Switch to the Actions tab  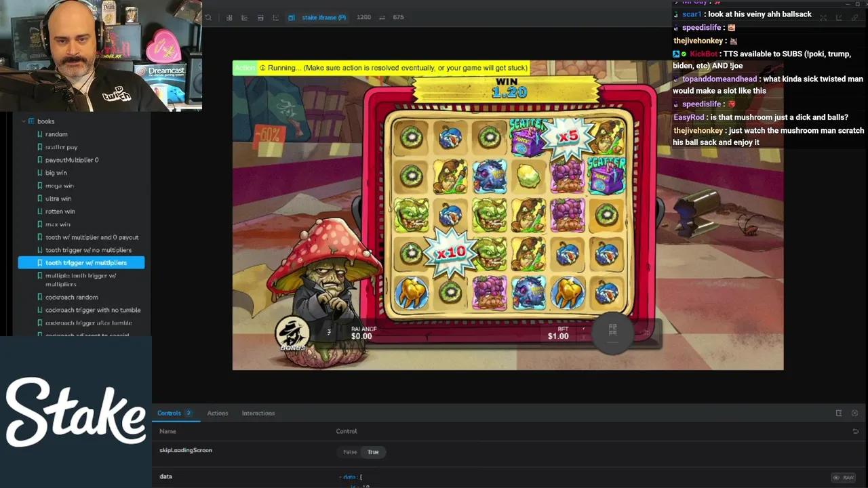point(217,413)
